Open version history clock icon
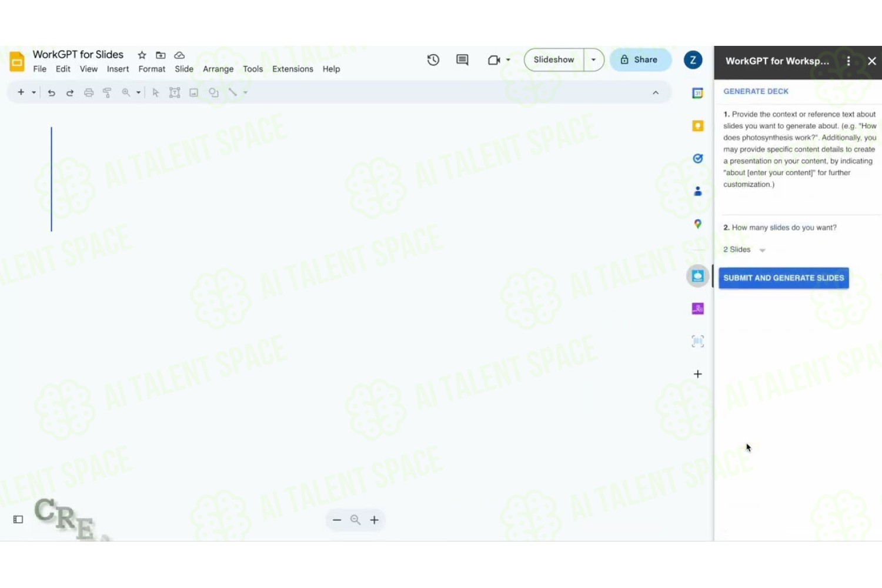The image size is (882, 588). pyautogui.click(x=433, y=60)
